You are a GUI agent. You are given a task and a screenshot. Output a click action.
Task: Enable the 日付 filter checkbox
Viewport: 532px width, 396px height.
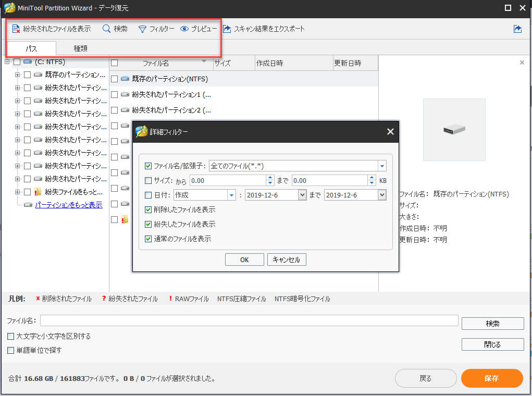(x=148, y=195)
